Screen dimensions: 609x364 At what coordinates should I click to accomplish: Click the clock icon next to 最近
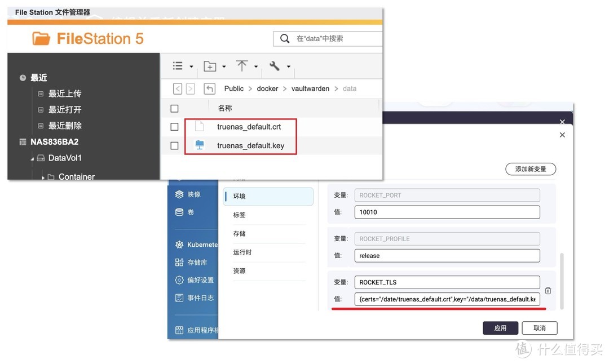23,78
